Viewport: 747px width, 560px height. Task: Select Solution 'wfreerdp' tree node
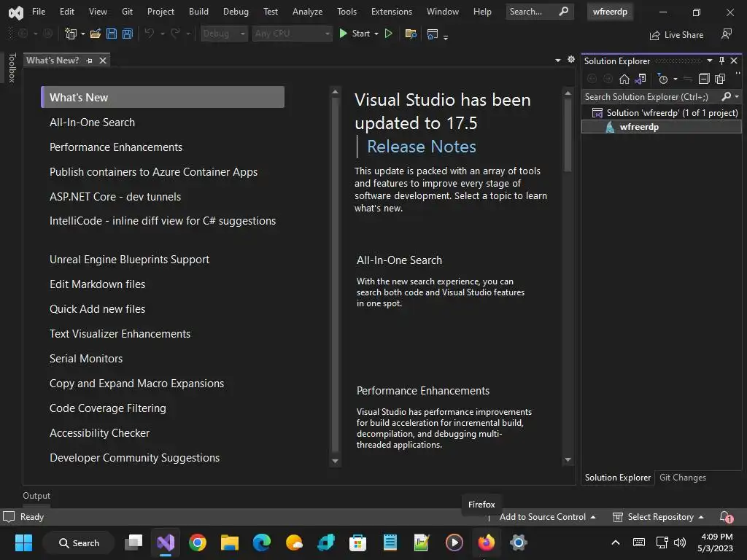[x=665, y=113]
